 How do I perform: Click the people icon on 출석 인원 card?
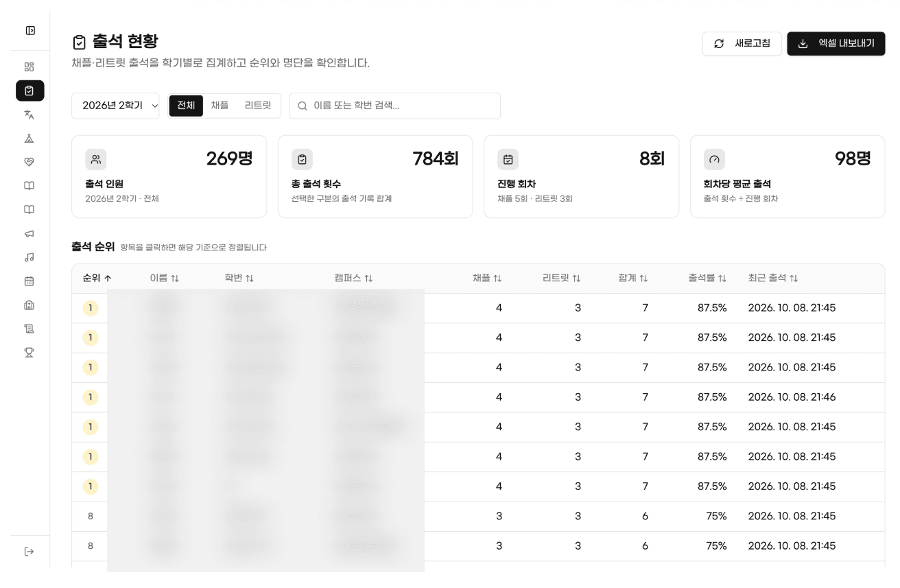pyautogui.click(x=96, y=159)
